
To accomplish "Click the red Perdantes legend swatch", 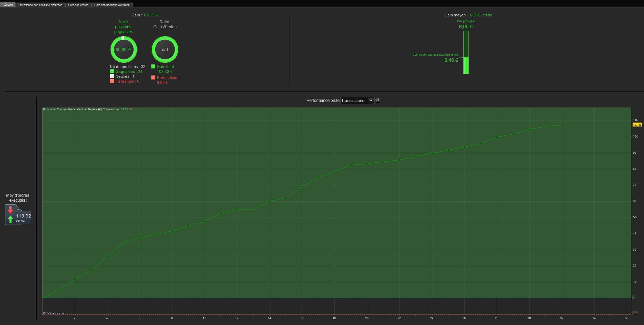I will [112, 81].
